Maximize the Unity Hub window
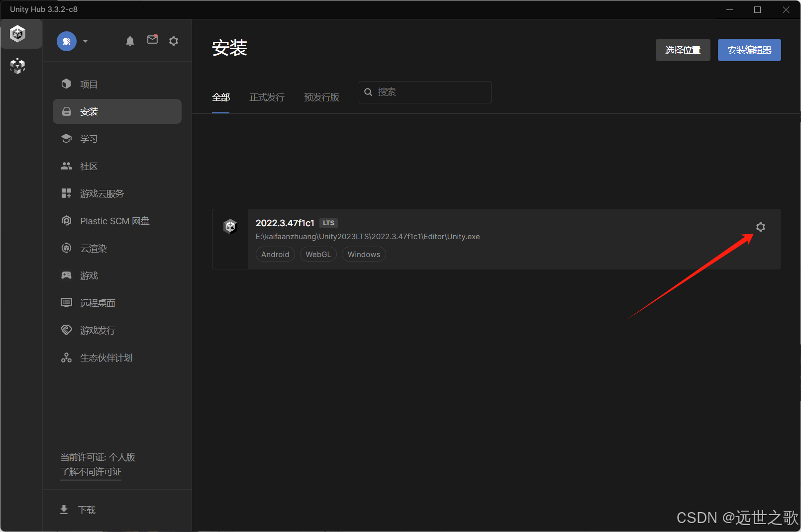Screen dimensions: 801x532 tap(757, 9)
